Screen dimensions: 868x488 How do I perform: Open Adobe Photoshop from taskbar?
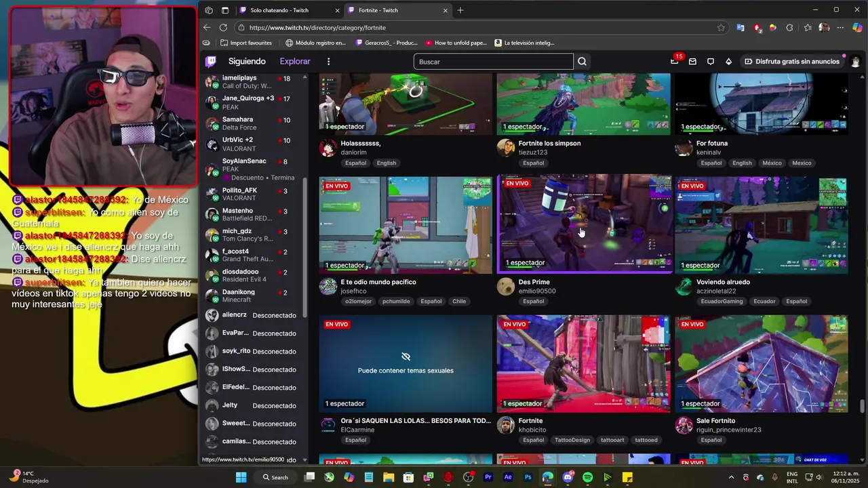pos(528,477)
